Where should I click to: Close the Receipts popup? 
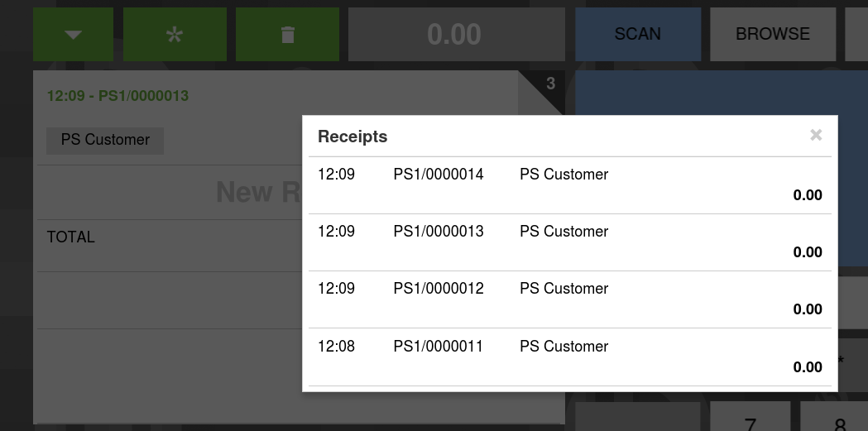pyautogui.click(x=816, y=136)
